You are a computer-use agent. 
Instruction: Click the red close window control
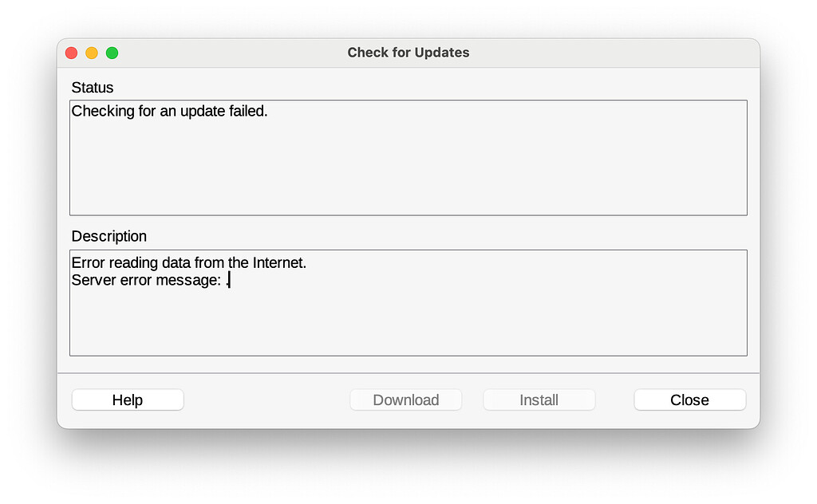(71, 52)
